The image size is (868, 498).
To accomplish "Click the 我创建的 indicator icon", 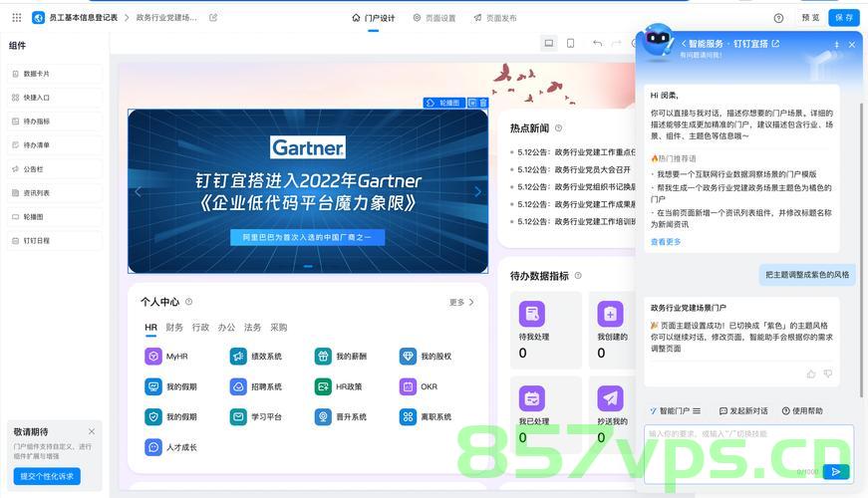I will 610,314.
